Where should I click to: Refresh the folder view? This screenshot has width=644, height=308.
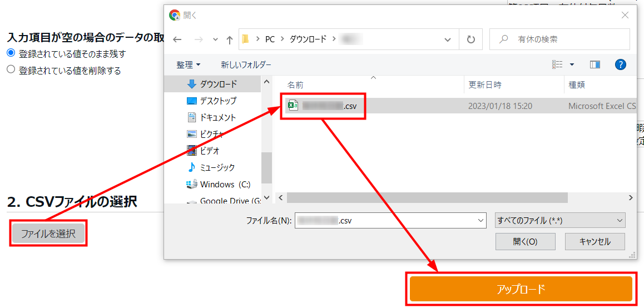(x=471, y=39)
